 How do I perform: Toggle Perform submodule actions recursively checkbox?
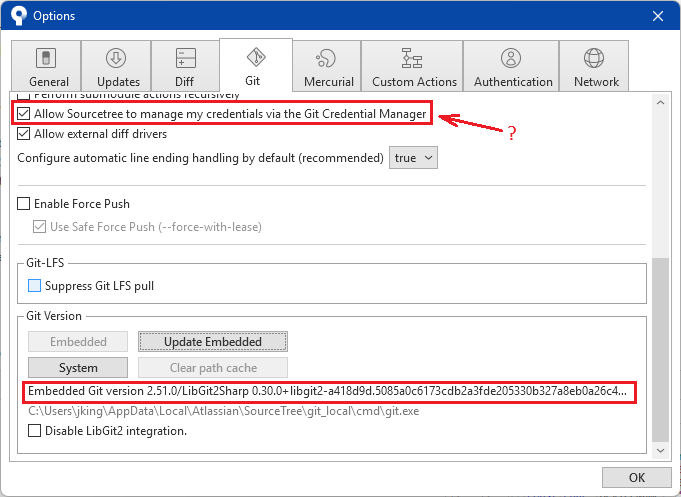[x=23, y=96]
